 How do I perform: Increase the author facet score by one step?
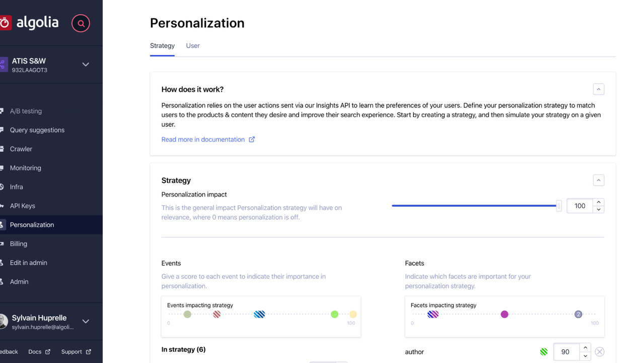pos(585,347)
